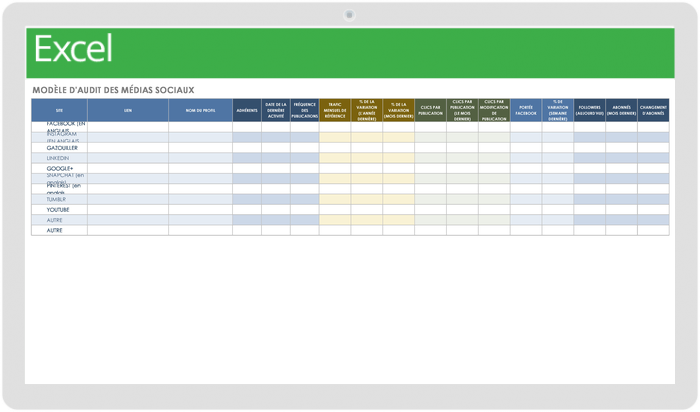
Task: Click the PORTÉE FACEBOOK cell in GOOGLE+ row
Action: click(526, 168)
